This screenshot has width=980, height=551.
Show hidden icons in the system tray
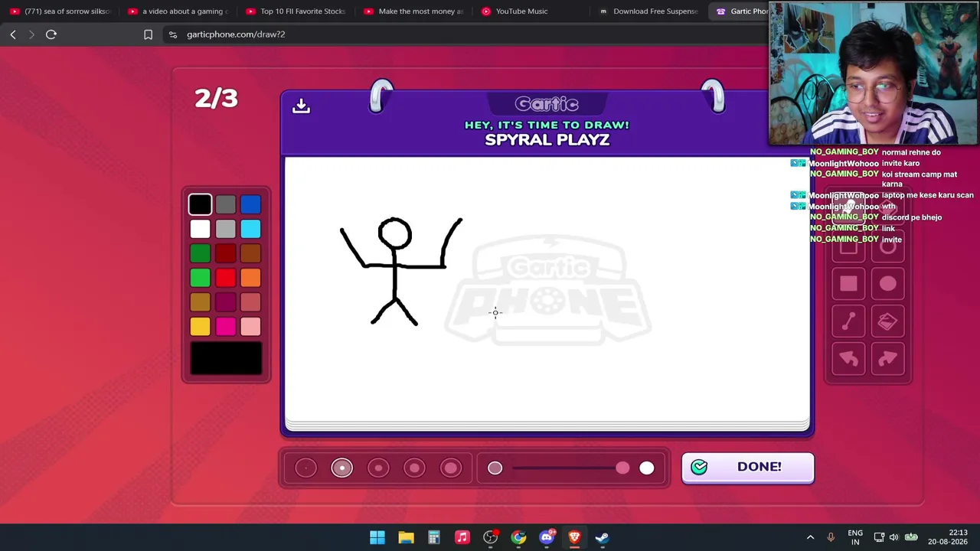[810, 537]
